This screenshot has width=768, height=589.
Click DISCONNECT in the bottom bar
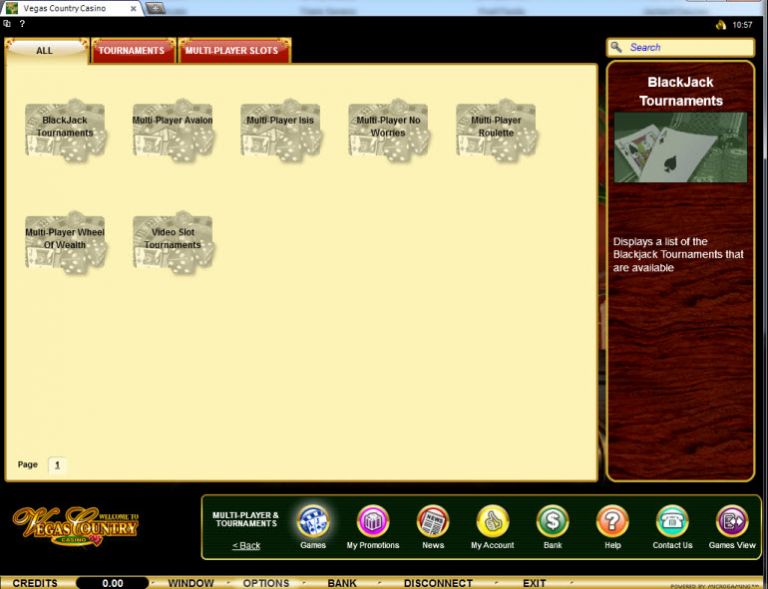tap(438, 583)
